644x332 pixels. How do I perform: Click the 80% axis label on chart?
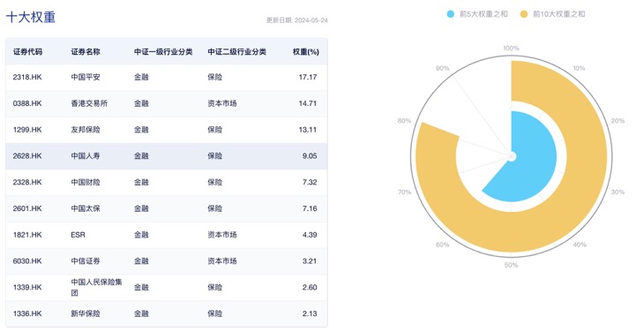405,121
